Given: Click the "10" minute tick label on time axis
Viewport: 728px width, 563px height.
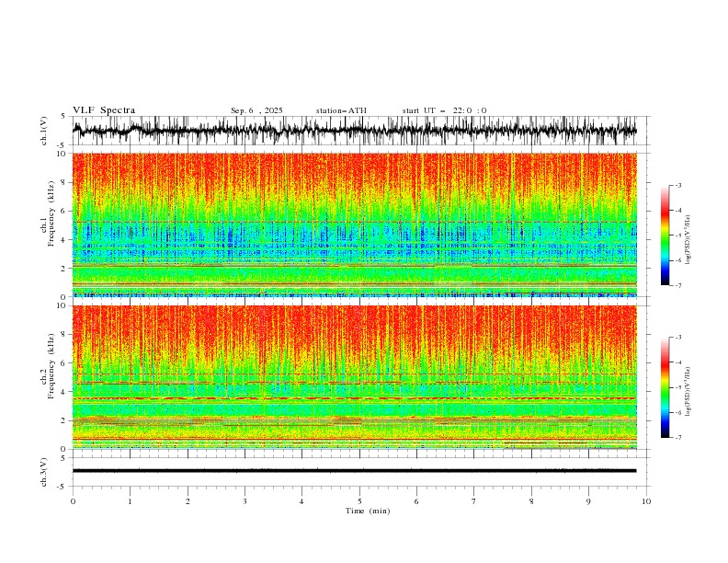Looking at the screenshot, I should (x=646, y=501).
